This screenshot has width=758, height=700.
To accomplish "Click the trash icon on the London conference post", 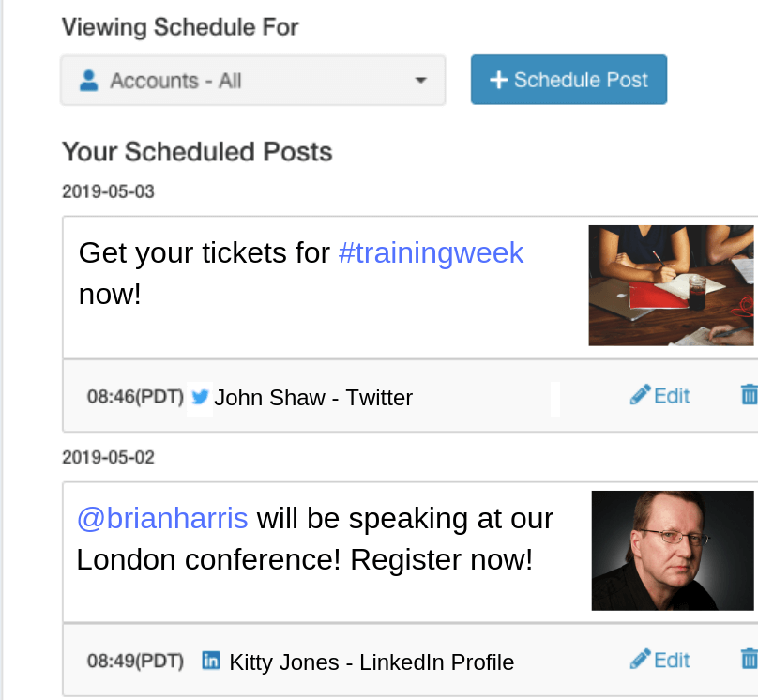I will pos(749,660).
